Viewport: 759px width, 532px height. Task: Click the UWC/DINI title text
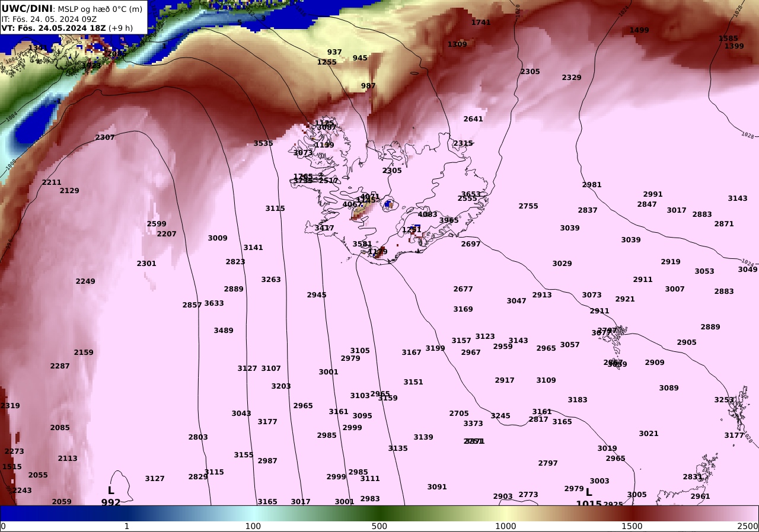pyautogui.click(x=27, y=8)
